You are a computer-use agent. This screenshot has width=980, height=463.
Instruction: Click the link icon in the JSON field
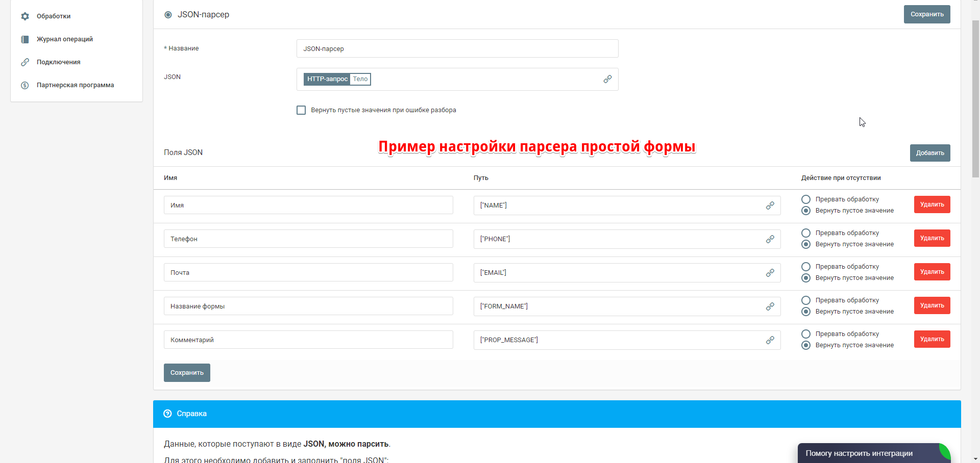click(607, 79)
